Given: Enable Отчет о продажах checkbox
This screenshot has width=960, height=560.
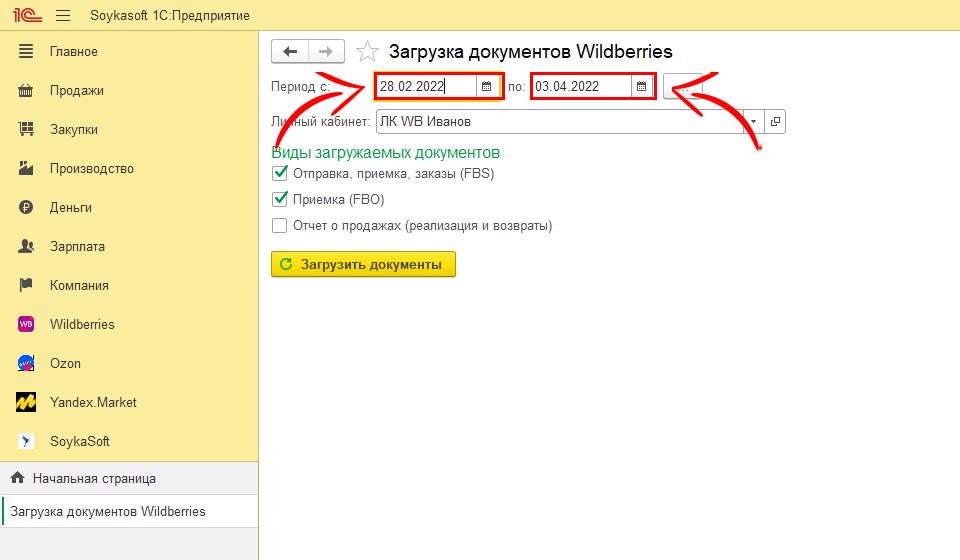Looking at the screenshot, I should click(x=280, y=225).
